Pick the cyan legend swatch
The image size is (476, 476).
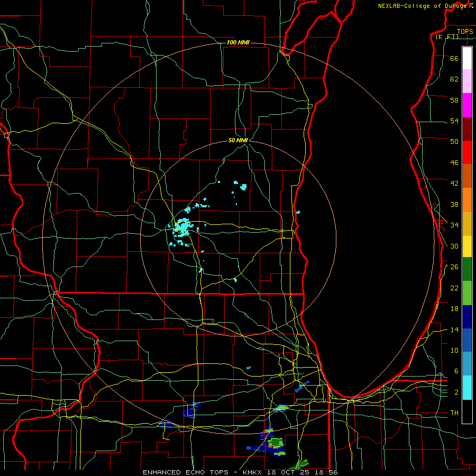pos(467,388)
